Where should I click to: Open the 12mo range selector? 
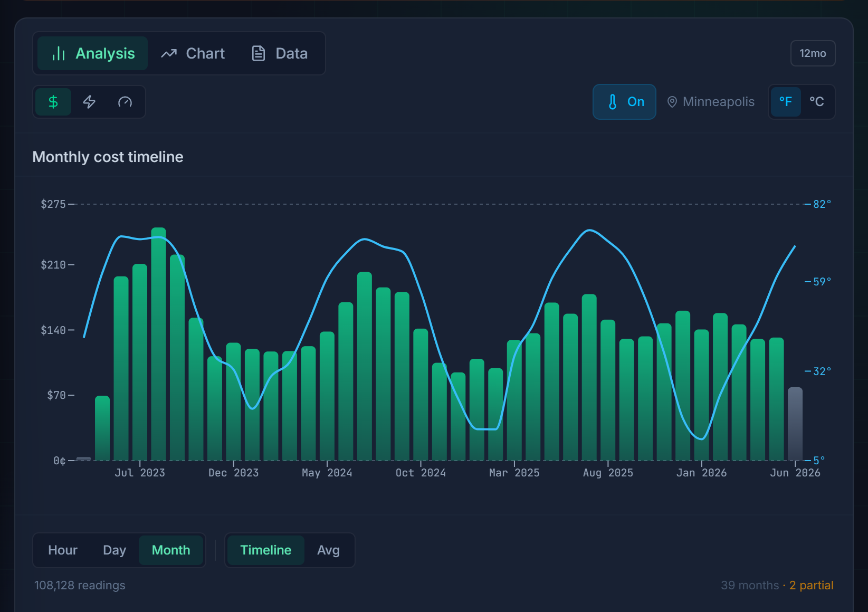tap(813, 53)
